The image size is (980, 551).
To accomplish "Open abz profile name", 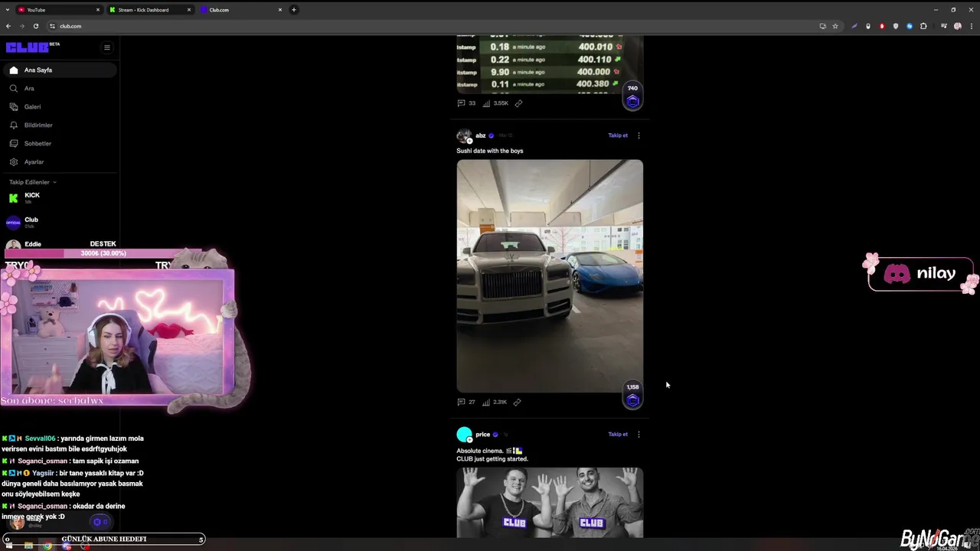I will pos(481,135).
